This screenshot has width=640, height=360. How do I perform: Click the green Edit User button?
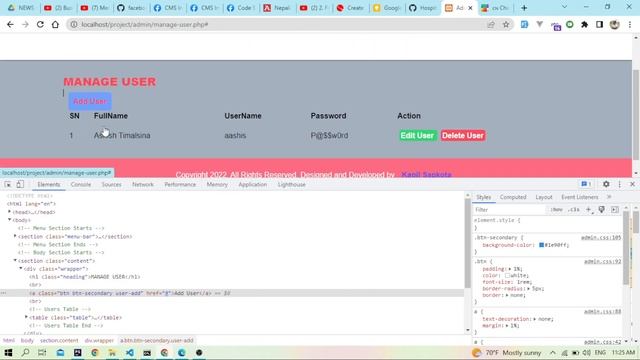click(x=417, y=136)
